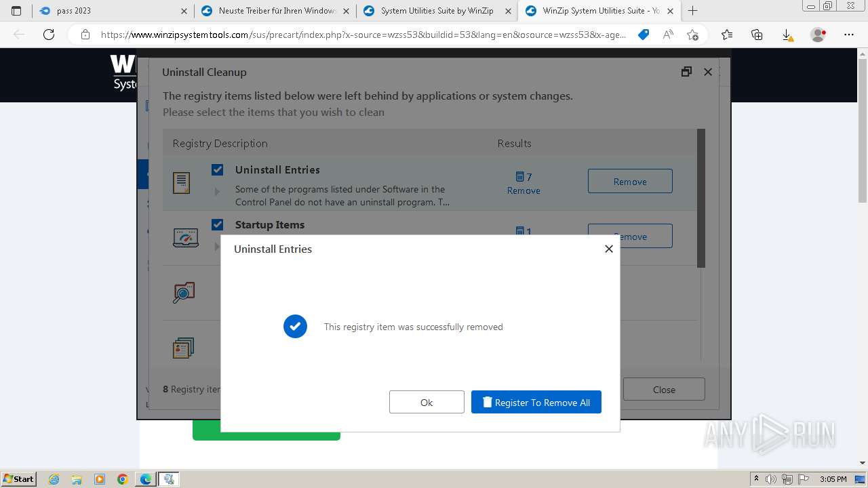Image resolution: width=868 pixels, height=488 pixels.
Task: Launch Google Chrome from taskbar
Action: pyautogui.click(x=123, y=479)
